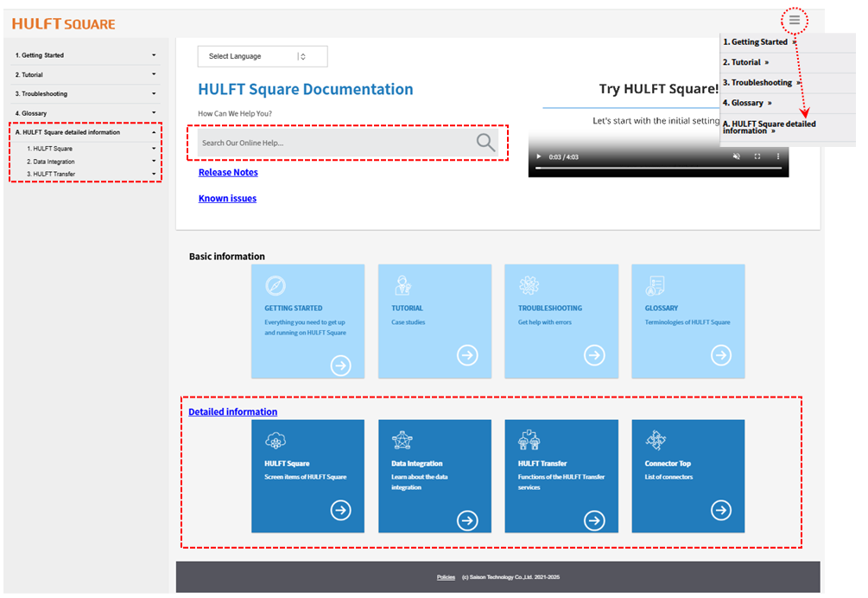Click Terminologies of HULFT Square text
868x598 pixels.
(687, 322)
